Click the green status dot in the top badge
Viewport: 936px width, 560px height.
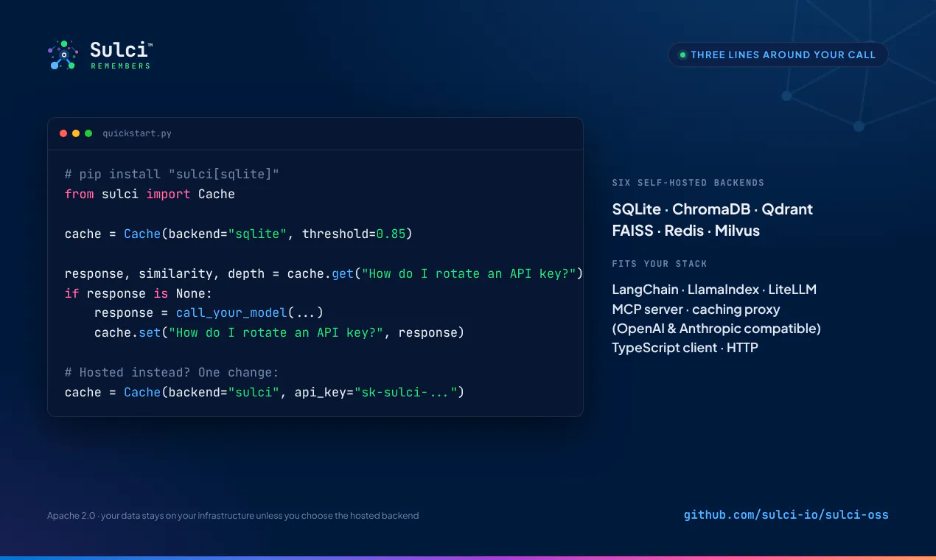[x=682, y=55]
